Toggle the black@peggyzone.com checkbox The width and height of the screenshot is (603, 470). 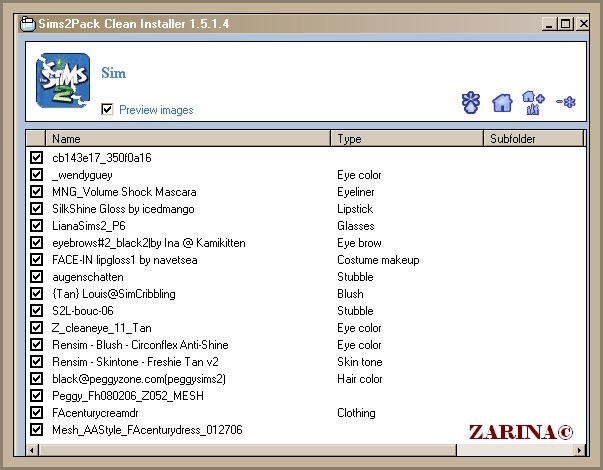tap(37, 378)
